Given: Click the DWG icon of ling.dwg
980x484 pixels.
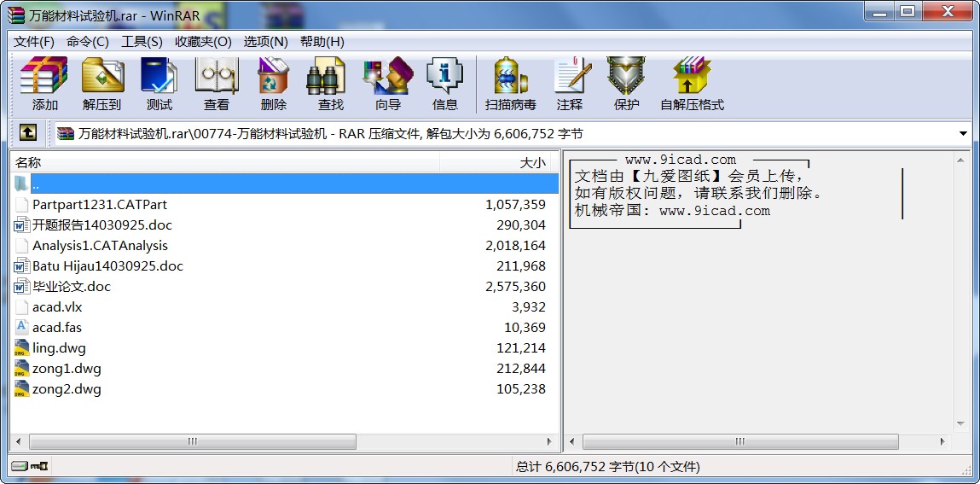Looking at the screenshot, I should pos(21,347).
